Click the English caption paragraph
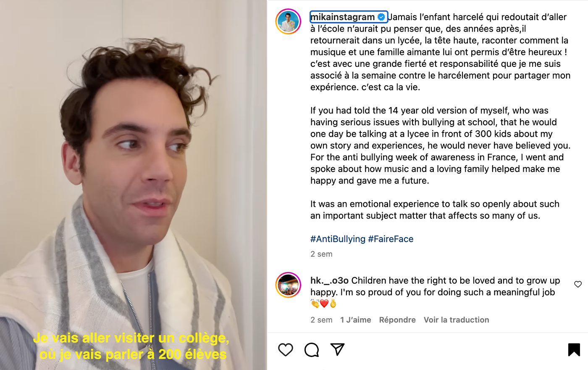This screenshot has width=588, height=370. [x=440, y=145]
